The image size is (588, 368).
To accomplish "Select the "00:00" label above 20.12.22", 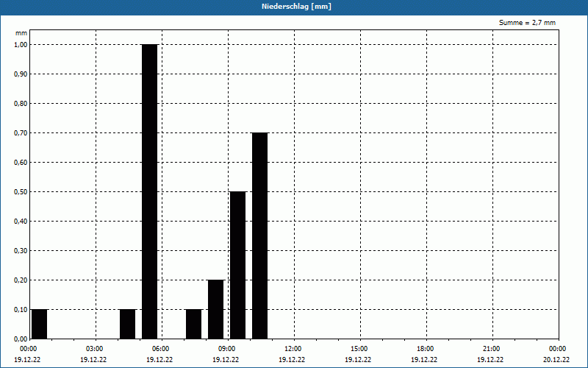I will click(558, 349).
